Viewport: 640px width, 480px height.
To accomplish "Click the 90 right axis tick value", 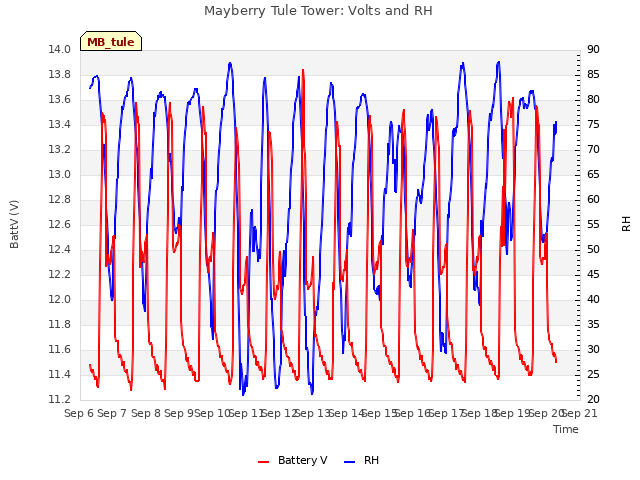I will [593, 49].
